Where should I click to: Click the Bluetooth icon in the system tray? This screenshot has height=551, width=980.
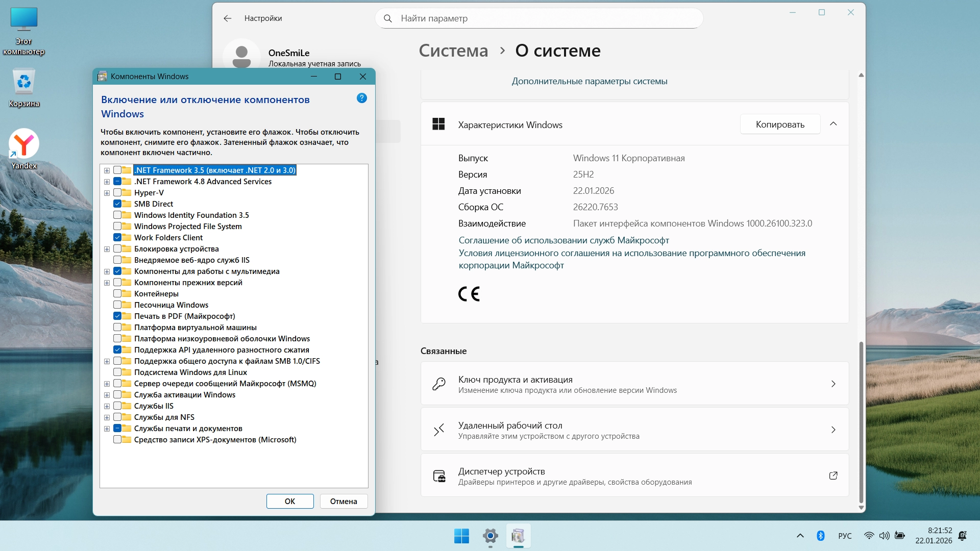820,536
